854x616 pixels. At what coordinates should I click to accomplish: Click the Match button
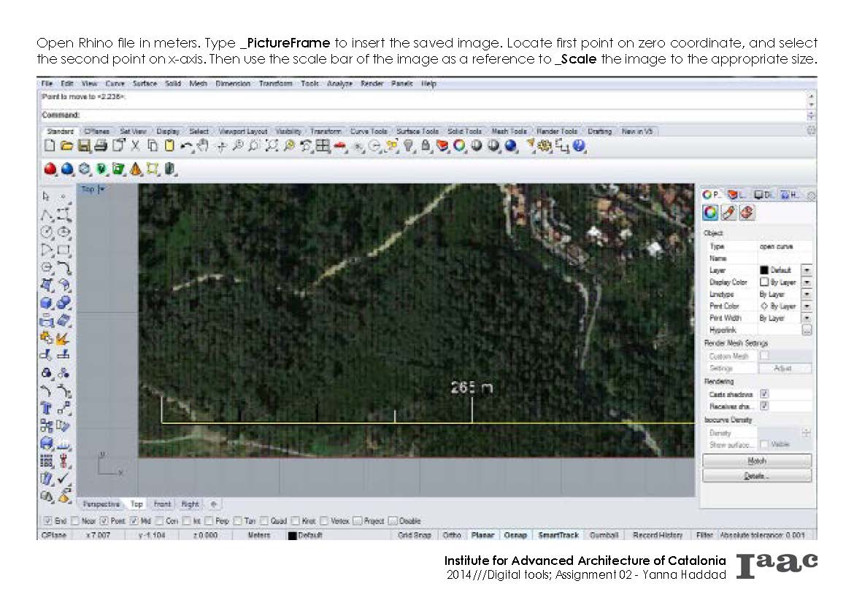click(x=756, y=461)
